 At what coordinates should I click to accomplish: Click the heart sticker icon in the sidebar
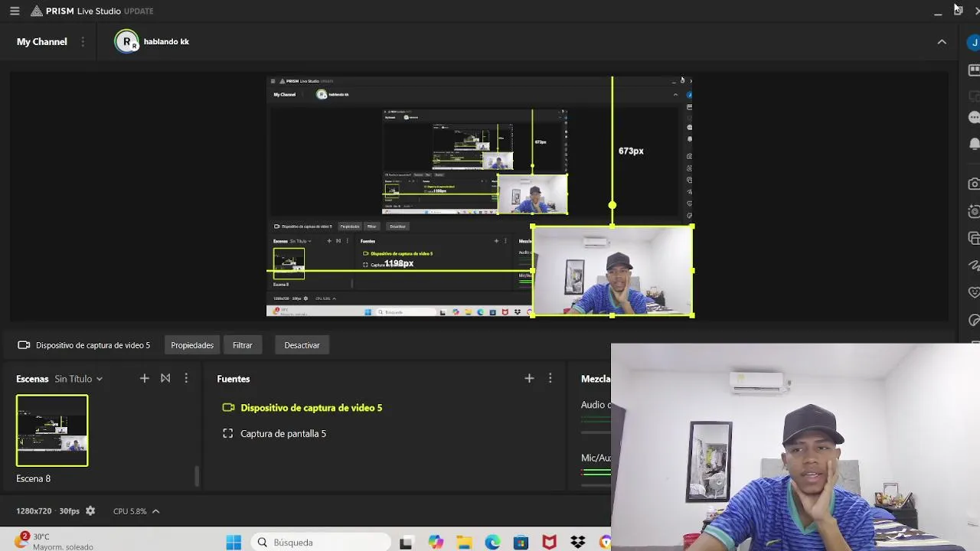(974, 292)
